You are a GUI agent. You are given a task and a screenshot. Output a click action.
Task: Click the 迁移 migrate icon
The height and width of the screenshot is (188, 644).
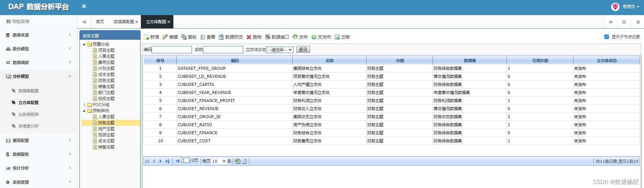point(337,37)
